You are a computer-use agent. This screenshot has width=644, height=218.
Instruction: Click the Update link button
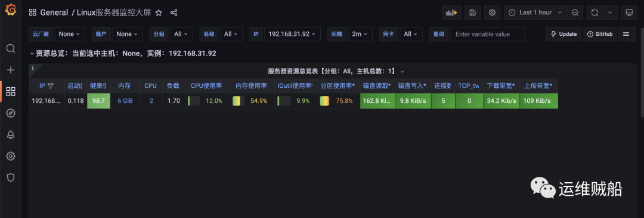click(x=563, y=34)
